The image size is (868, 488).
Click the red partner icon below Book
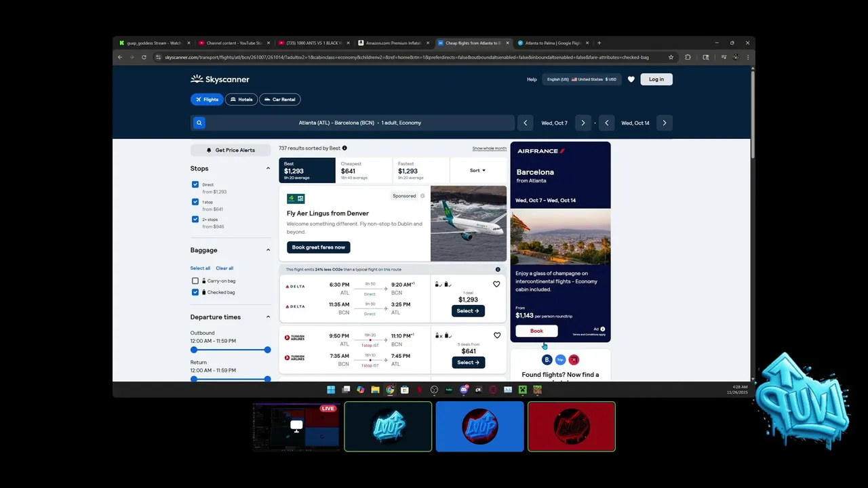(574, 360)
